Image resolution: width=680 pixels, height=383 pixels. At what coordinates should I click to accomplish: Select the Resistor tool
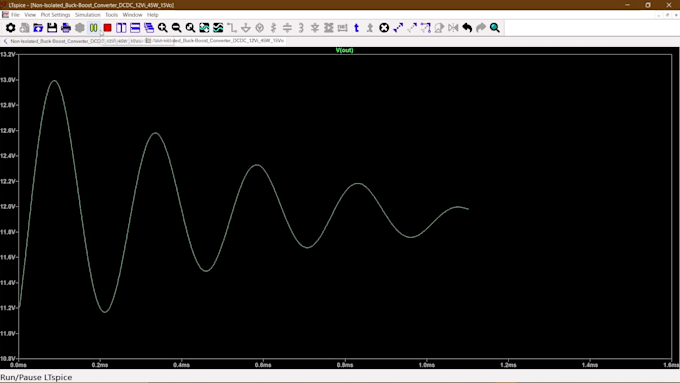[274, 28]
